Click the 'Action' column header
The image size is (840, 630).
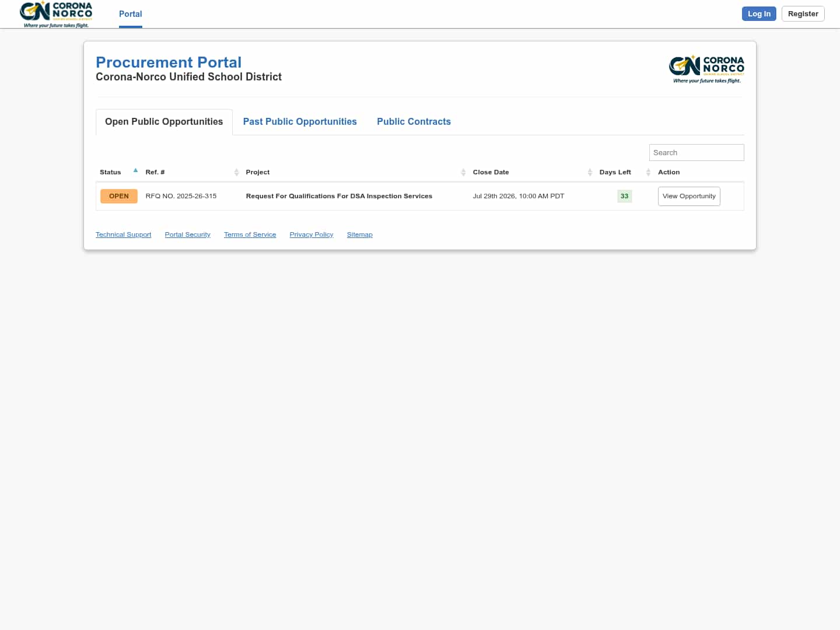pyautogui.click(x=668, y=172)
